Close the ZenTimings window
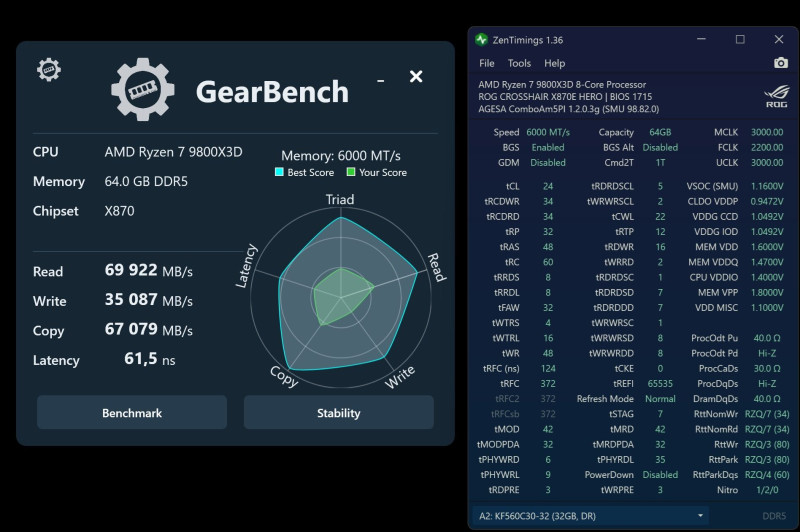800x532 pixels. [779, 39]
